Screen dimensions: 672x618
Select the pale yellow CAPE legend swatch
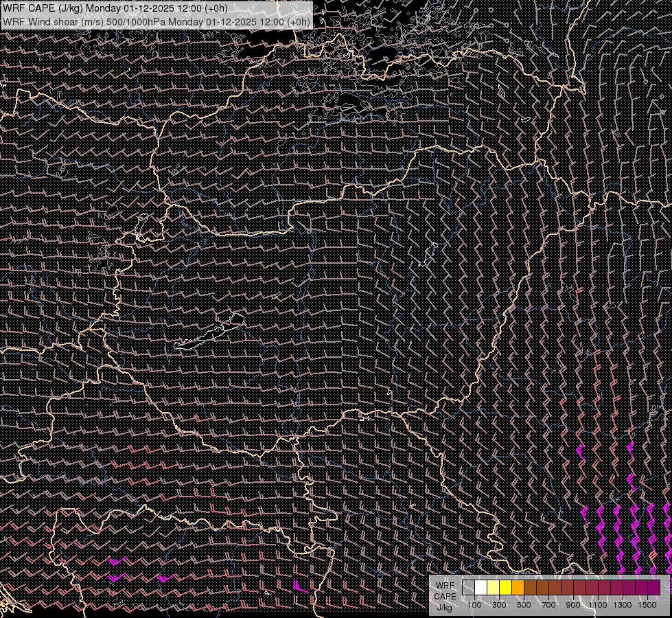(494, 587)
